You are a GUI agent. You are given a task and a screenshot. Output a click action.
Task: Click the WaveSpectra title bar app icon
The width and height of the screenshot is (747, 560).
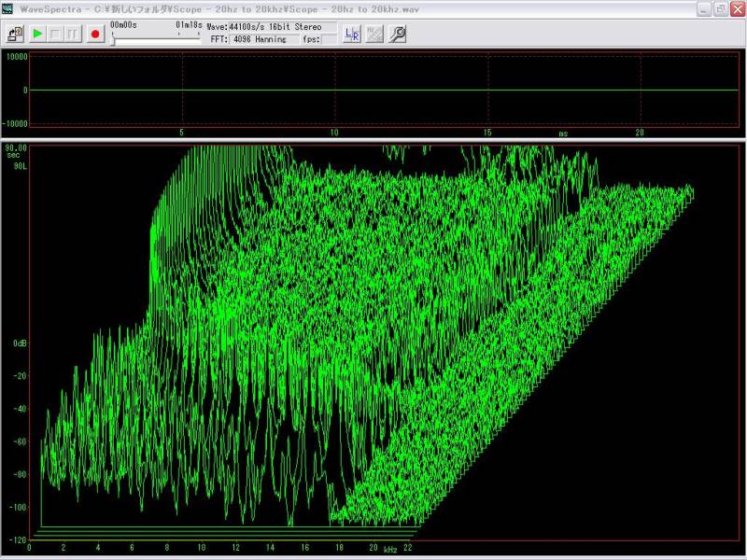(8, 7)
